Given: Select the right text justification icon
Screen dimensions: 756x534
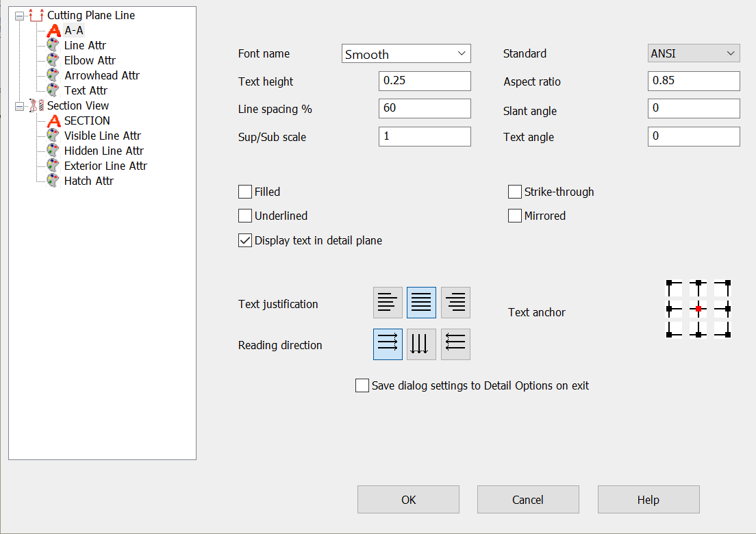Looking at the screenshot, I should point(455,302).
